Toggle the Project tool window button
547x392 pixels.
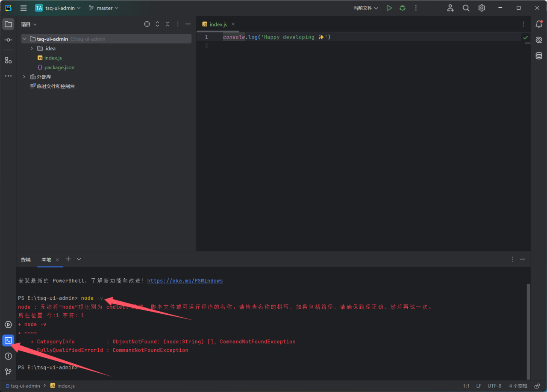point(8,24)
